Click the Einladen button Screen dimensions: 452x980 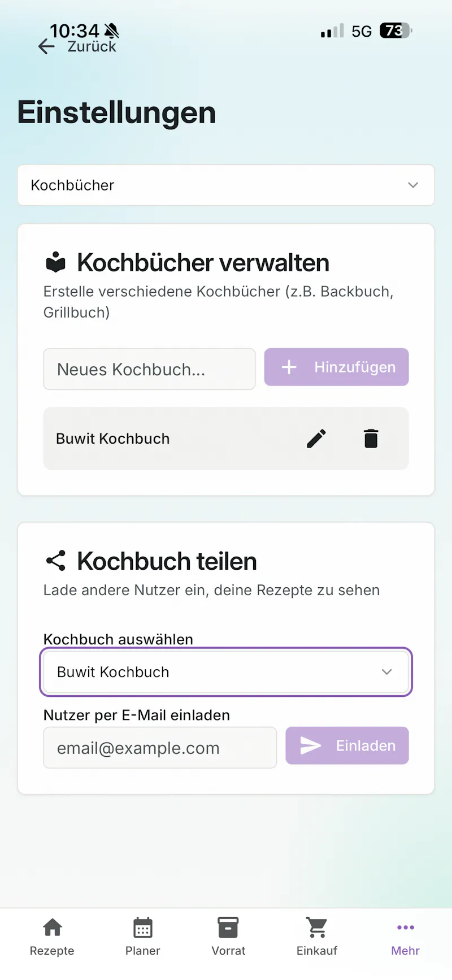(347, 745)
